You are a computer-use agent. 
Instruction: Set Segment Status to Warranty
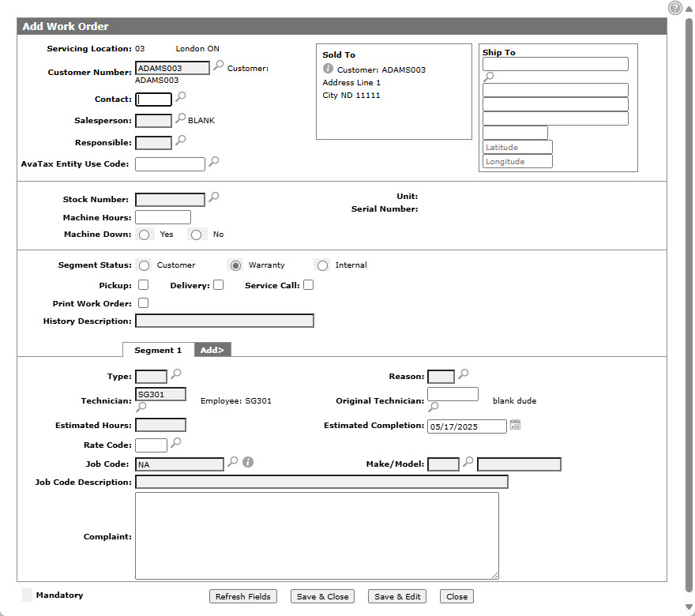click(236, 265)
